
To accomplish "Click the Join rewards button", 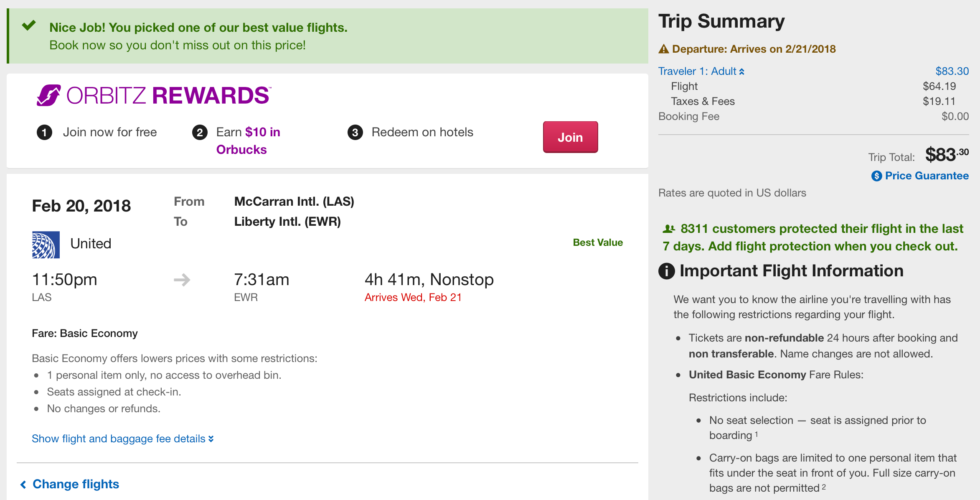I will pos(570,137).
